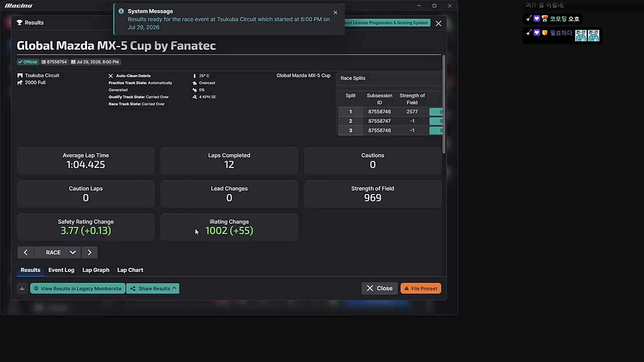Viewport: 644px width, 362px height.
Task: Open results for split 3
Action: click(436, 131)
